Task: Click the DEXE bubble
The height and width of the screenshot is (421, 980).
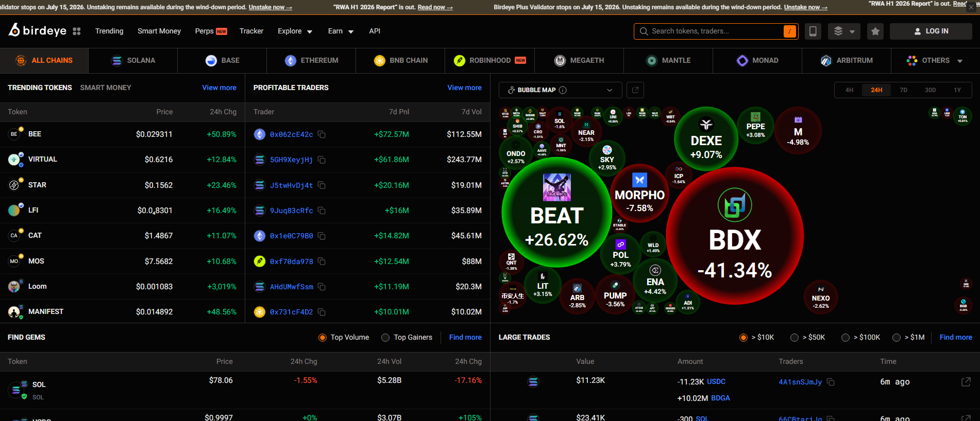Action: click(706, 138)
